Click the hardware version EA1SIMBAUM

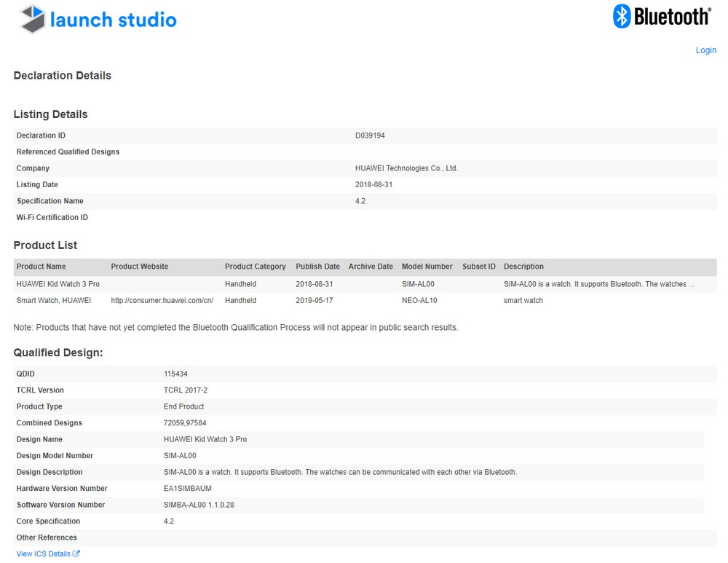[x=188, y=489]
